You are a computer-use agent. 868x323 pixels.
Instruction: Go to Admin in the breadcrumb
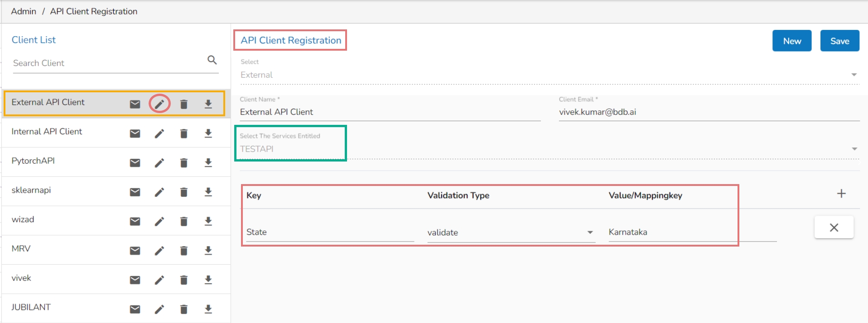(24, 11)
